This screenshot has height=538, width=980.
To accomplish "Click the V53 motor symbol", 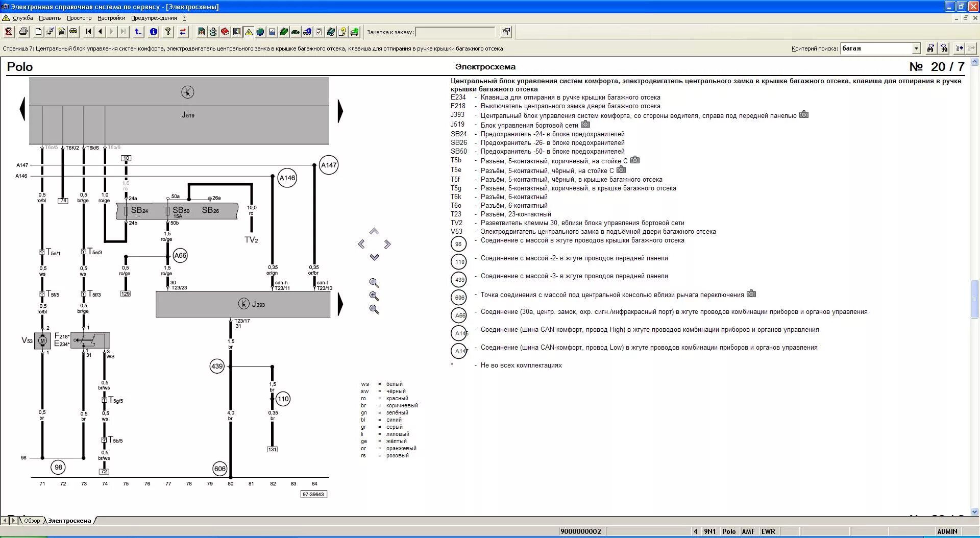I will 42,340.
